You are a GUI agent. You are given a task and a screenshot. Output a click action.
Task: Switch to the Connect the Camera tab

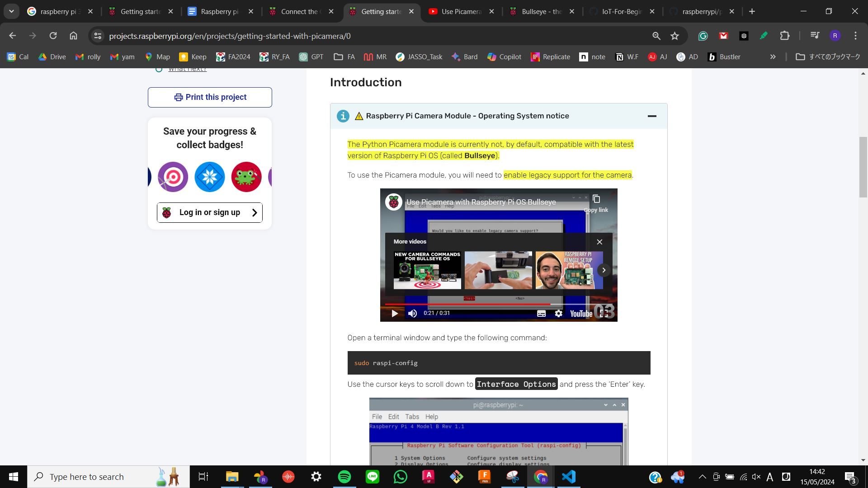(x=301, y=11)
